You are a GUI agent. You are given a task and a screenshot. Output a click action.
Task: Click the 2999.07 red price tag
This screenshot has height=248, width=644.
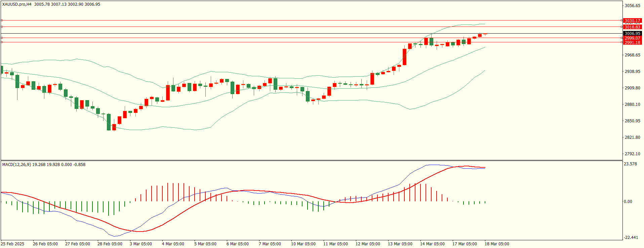click(632, 38)
